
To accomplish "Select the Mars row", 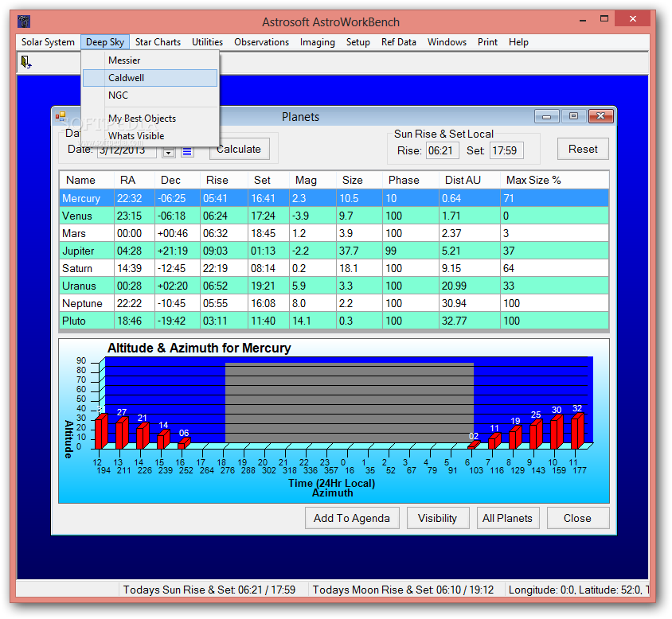I will click(334, 233).
